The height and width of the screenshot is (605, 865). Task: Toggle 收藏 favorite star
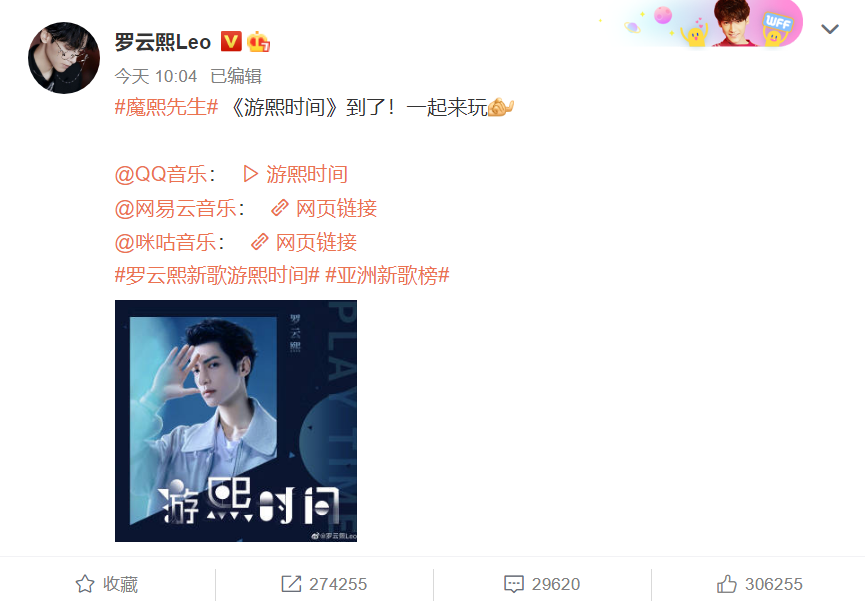pos(107,584)
